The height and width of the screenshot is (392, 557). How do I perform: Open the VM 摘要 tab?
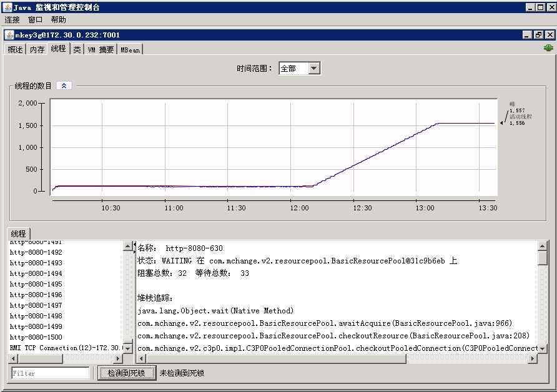(x=101, y=50)
